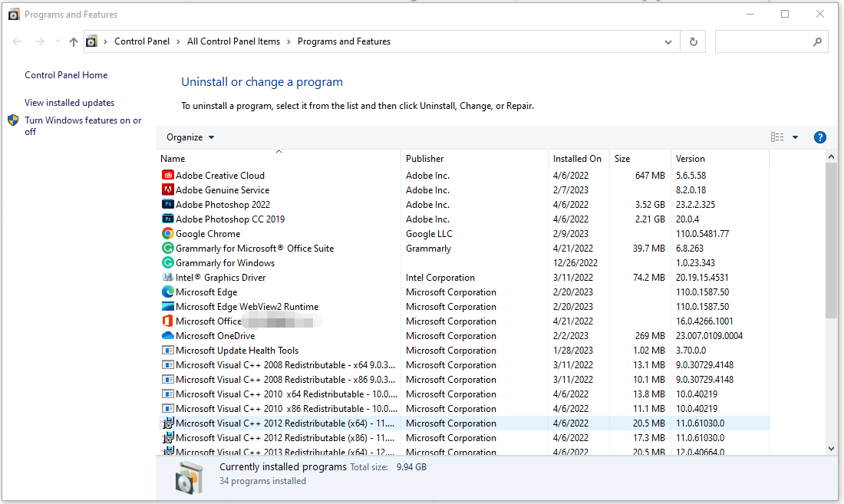Click the 1/28/2023 installed date cell
The width and height of the screenshot is (844, 504).
572,350
